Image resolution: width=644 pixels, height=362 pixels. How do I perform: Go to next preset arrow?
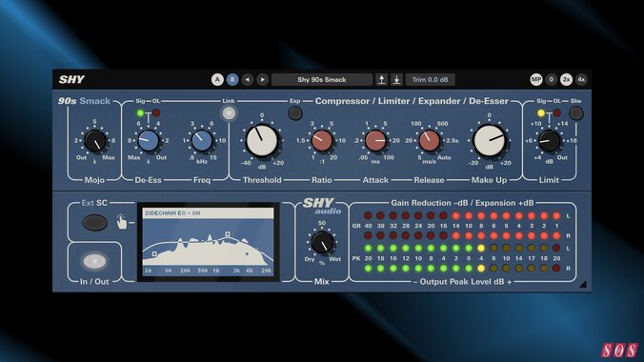click(x=262, y=80)
